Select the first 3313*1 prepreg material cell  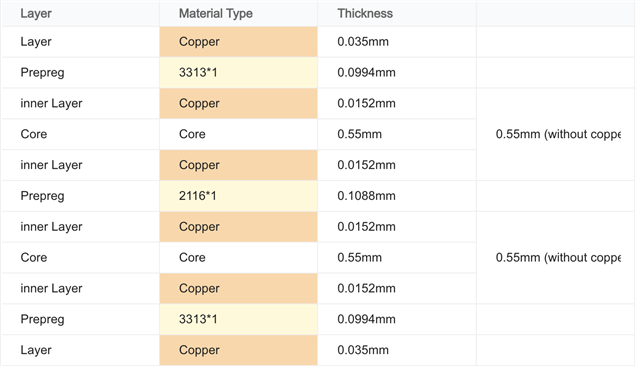[x=238, y=73]
